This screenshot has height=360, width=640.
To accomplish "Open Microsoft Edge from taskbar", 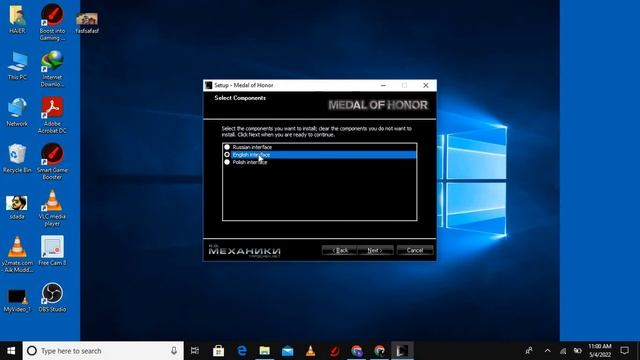I will click(x=242, y=351).
